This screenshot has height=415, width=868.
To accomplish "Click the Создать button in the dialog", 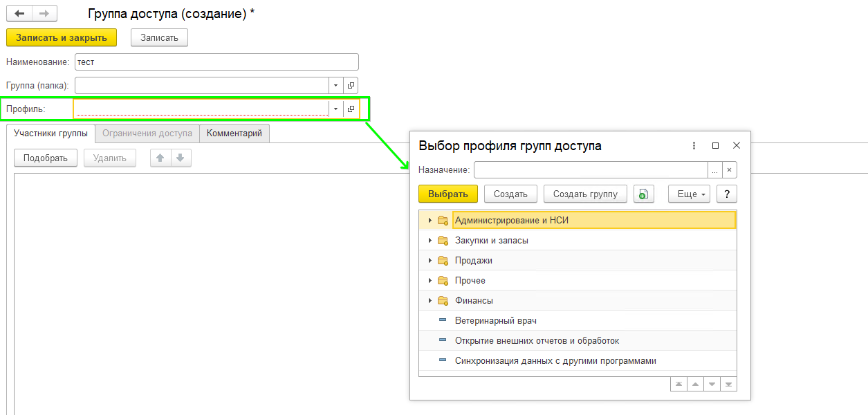I will (x=511, y=194).
